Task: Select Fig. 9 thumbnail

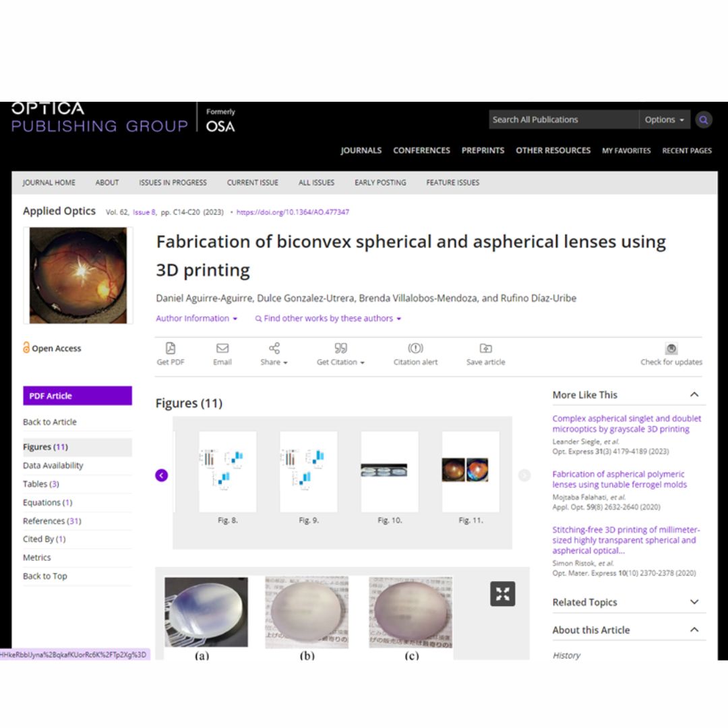Action: pyautogui.click(x=308, y=472)
